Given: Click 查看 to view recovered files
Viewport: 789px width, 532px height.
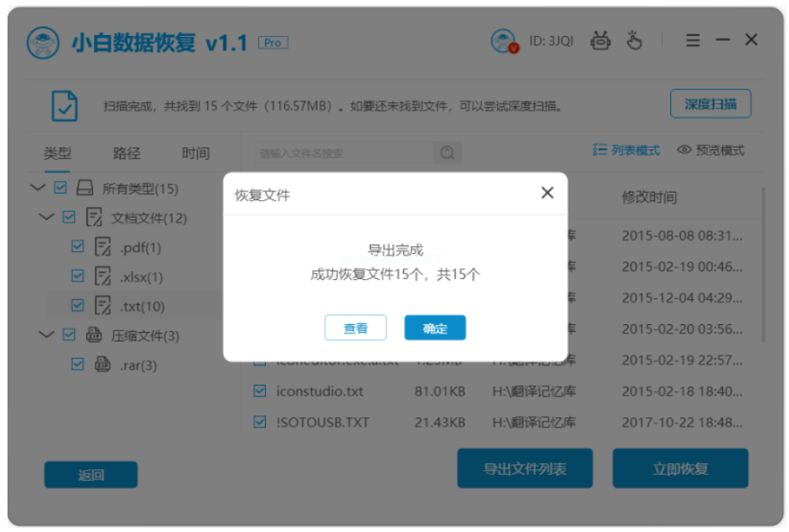Looking at the screenshot, I should tap(356, 328).
